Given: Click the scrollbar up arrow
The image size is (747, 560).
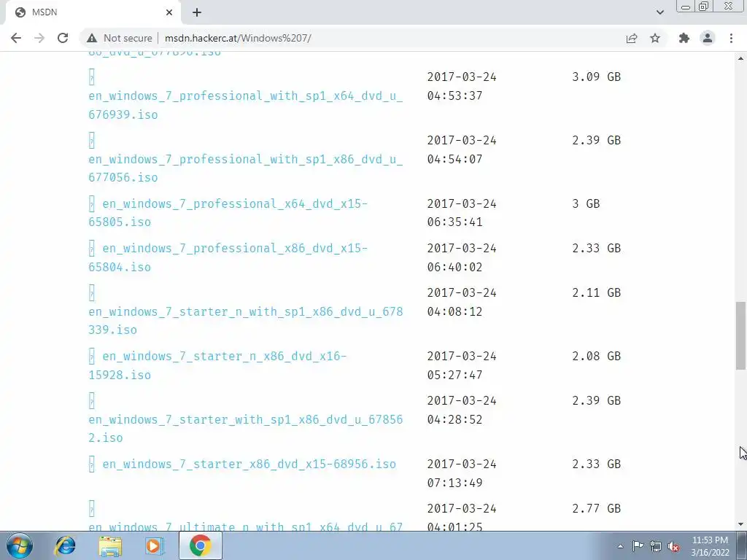Looking at the screenshot, I should [740, 58].
